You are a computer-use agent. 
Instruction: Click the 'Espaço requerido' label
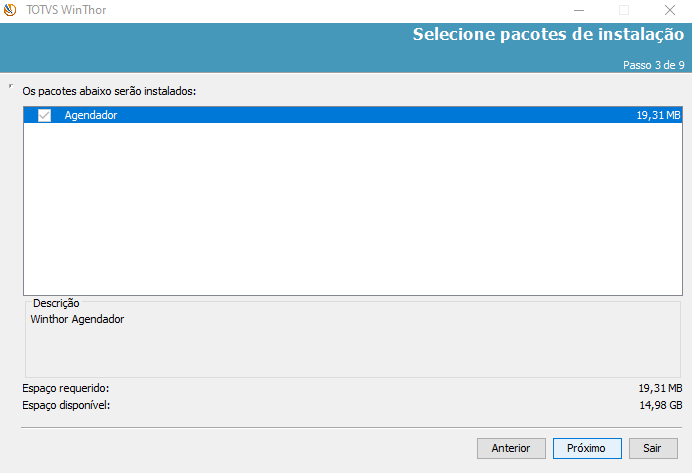pos(65,387)
